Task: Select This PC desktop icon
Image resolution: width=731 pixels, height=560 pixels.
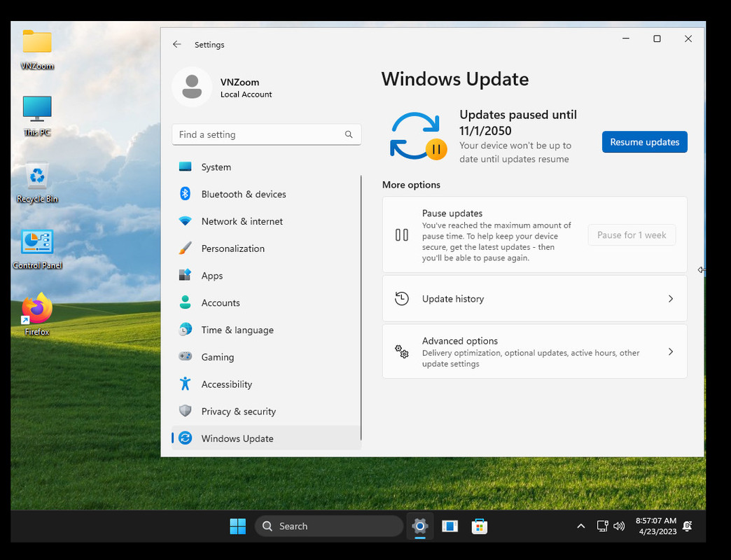Action: [x=37, y=116]
